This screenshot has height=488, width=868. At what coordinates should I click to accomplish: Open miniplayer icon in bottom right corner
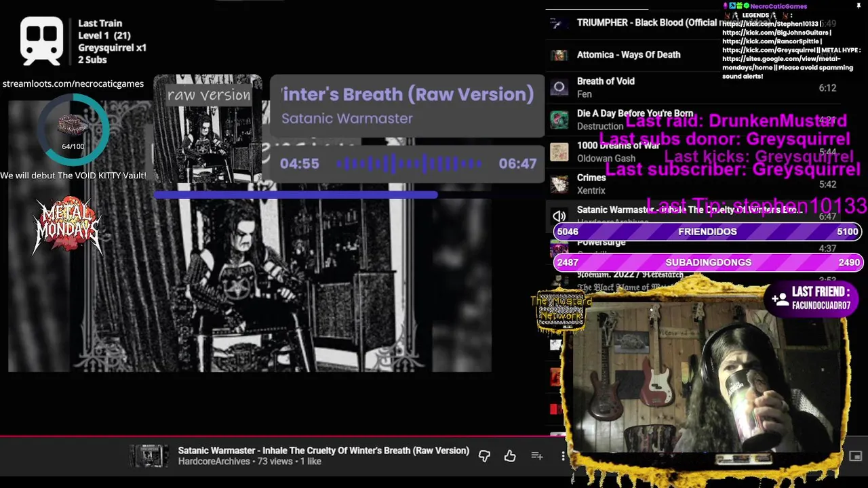point(855,456)
